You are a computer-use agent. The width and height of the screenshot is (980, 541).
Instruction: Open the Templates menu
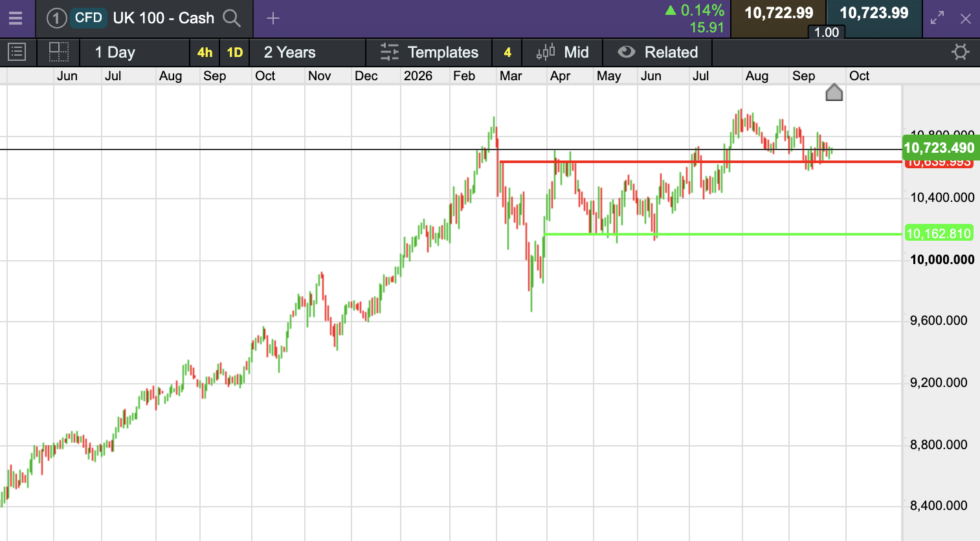tap(429, 52)
